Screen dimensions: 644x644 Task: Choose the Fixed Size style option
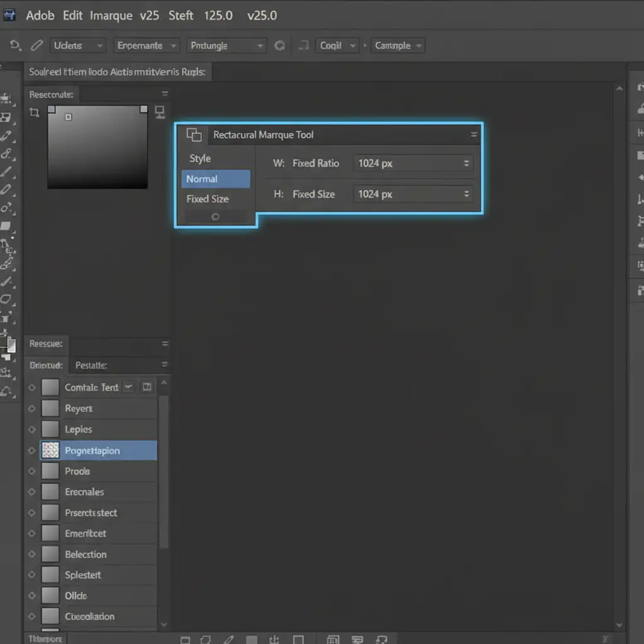click(208, 199)
